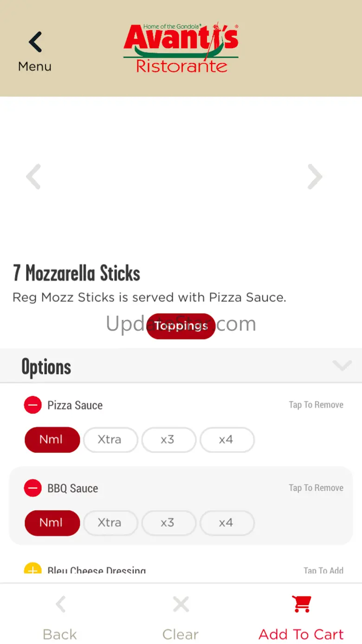Tap the bottom Back chevron icon

coord(60,604)
